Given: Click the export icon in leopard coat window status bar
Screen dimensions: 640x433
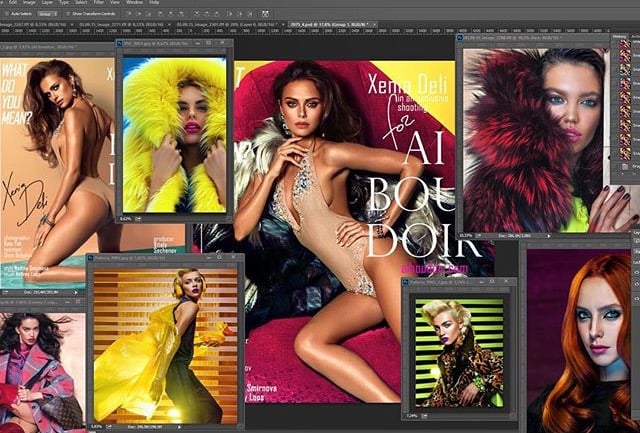Looking at the screenshot, I should click(424, 415).
